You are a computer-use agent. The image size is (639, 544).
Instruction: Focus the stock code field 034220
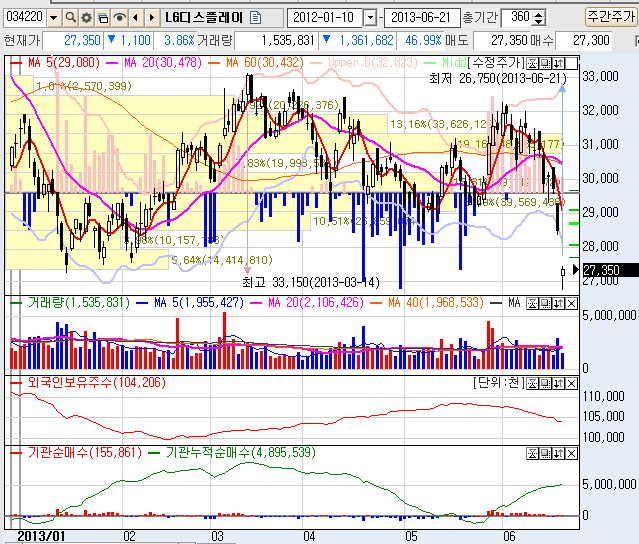[x=25, y=17]
